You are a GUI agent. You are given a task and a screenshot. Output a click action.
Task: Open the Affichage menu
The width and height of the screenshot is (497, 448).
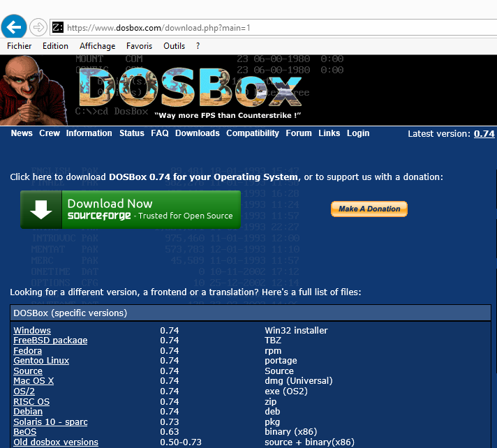(97, 46)
